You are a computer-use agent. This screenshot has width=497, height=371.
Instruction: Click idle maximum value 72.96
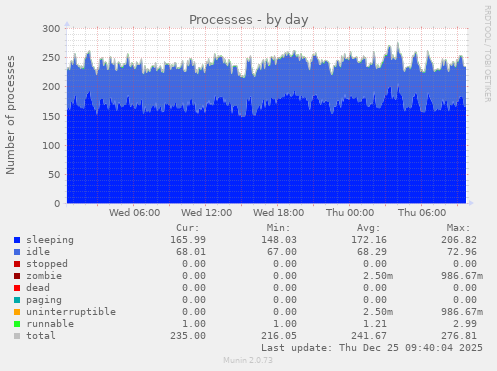click(462, 252)
